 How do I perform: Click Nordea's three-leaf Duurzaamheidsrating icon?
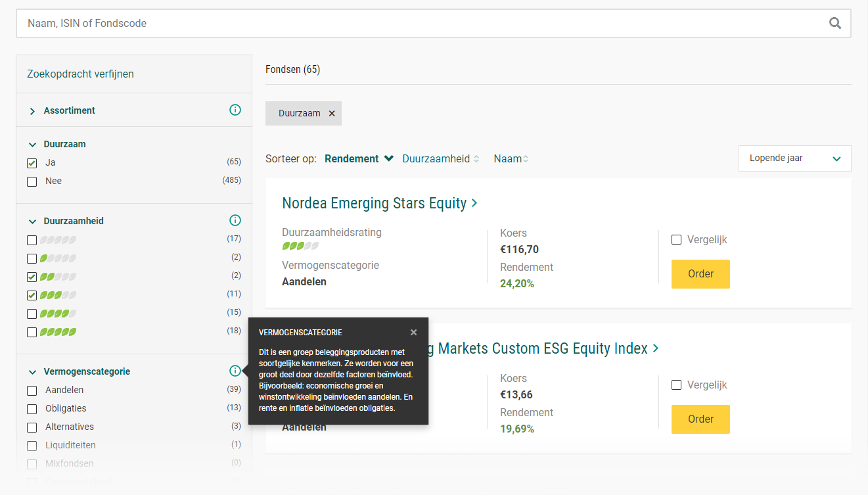tap(300, 246)
